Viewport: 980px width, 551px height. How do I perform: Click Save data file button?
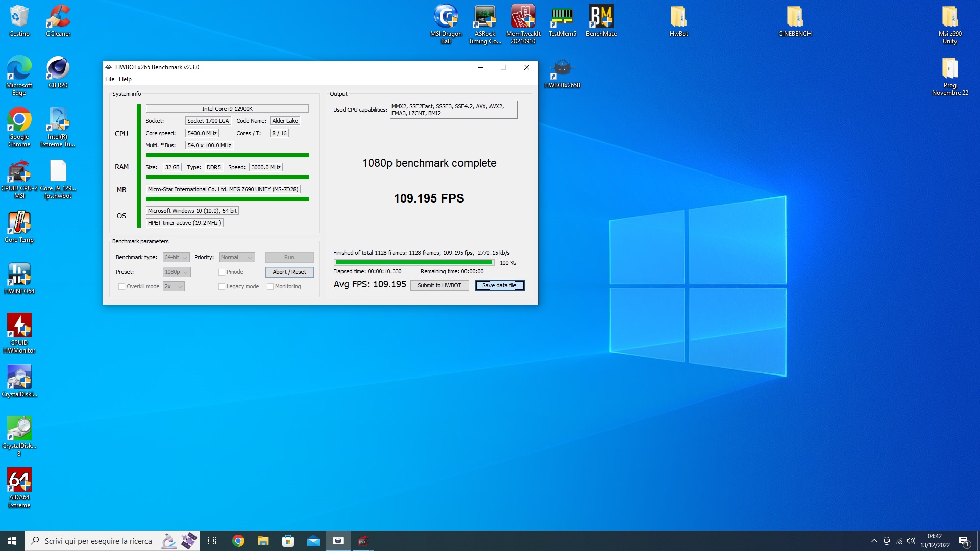(x=500, y=286)
